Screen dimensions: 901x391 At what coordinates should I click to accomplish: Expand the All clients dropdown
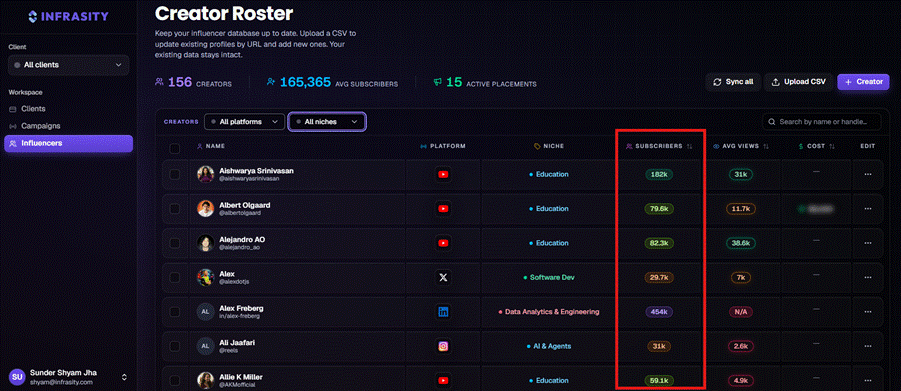pos(68,65)
